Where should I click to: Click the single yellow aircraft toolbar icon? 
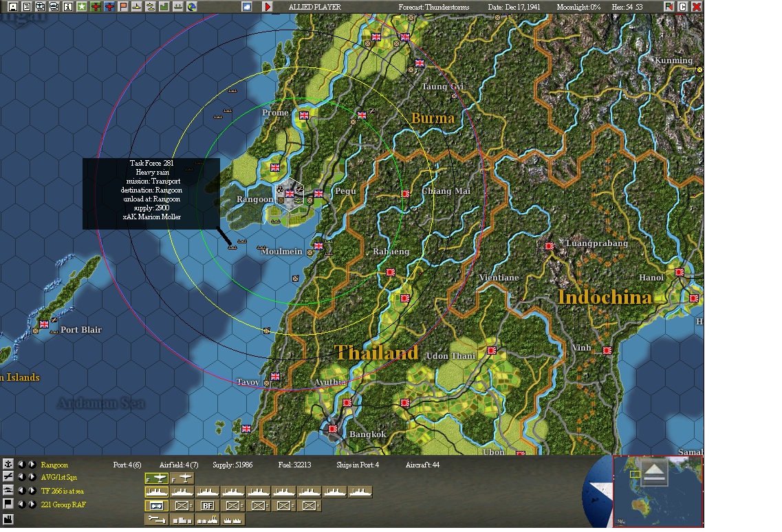pyautogui.click(x=137, y=7)
